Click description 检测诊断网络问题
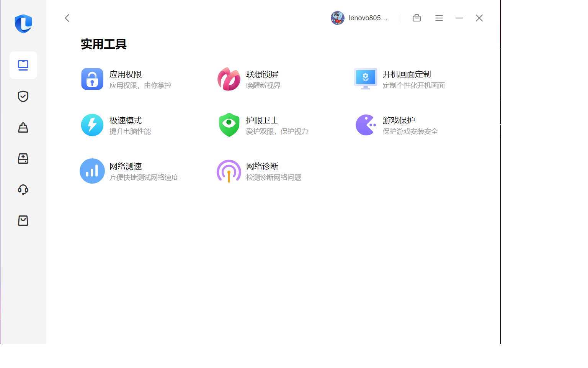 tap(274, 177)
